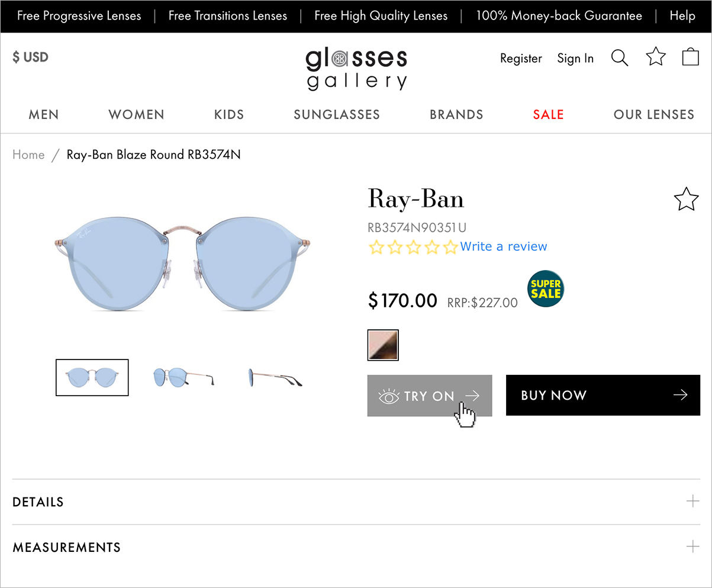Select the copper frame color swatch

383,345
